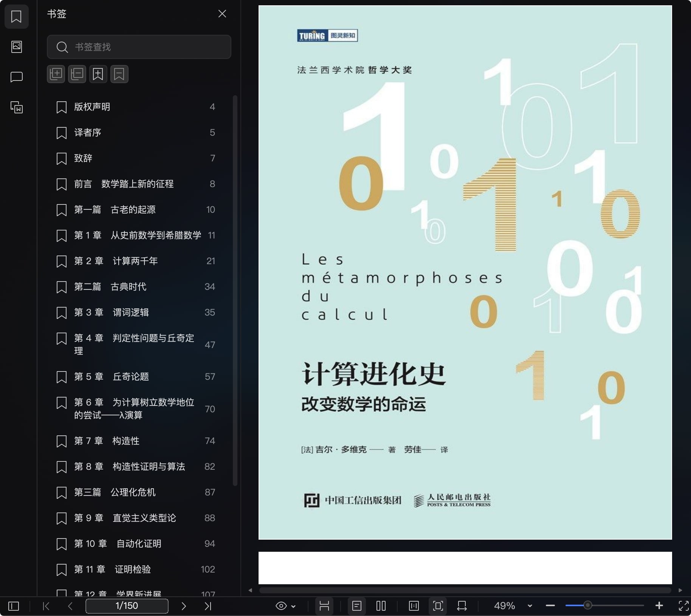The width and height of the screenshot is (691, 616).
Task: Close the bookmarks panel
Action: pos(222,14)
